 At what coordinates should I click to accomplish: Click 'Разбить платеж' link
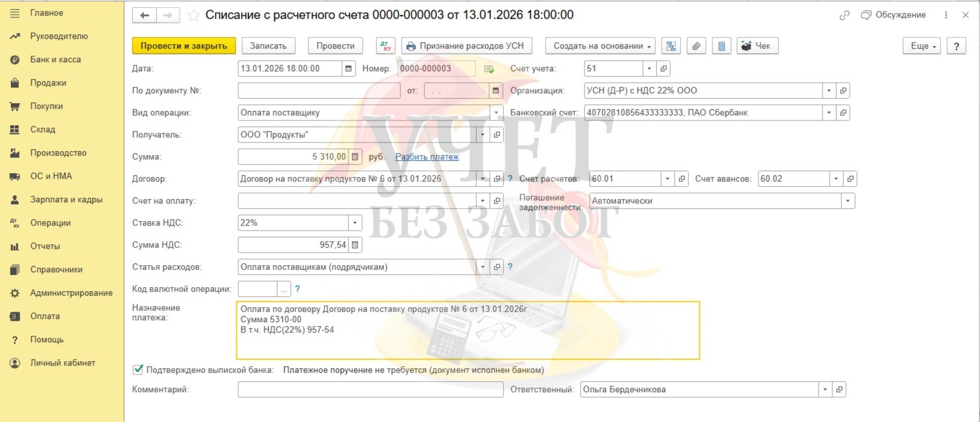pyautogui.click(x=427, y=157)
